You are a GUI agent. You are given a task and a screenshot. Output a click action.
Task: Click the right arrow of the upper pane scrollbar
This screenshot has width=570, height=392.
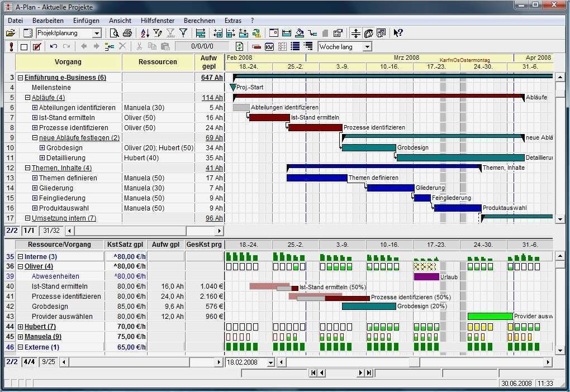[220, 231]
